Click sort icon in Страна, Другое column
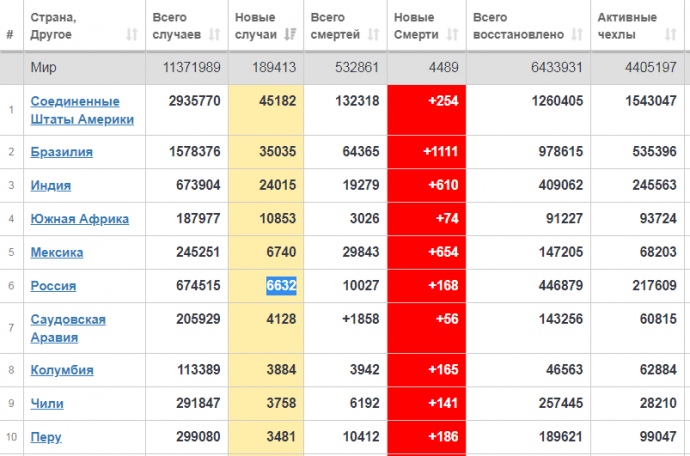Viewport: 690px width, 456px height. coord(131,35)
